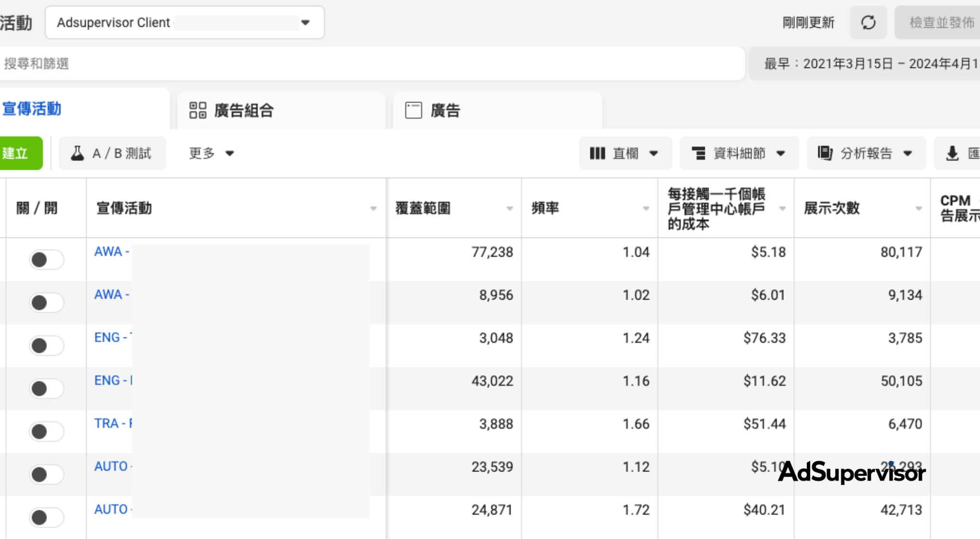This screenshot has height=539, width=980.
Task: Click the cost value $40.21
Action: pos(764,510)
